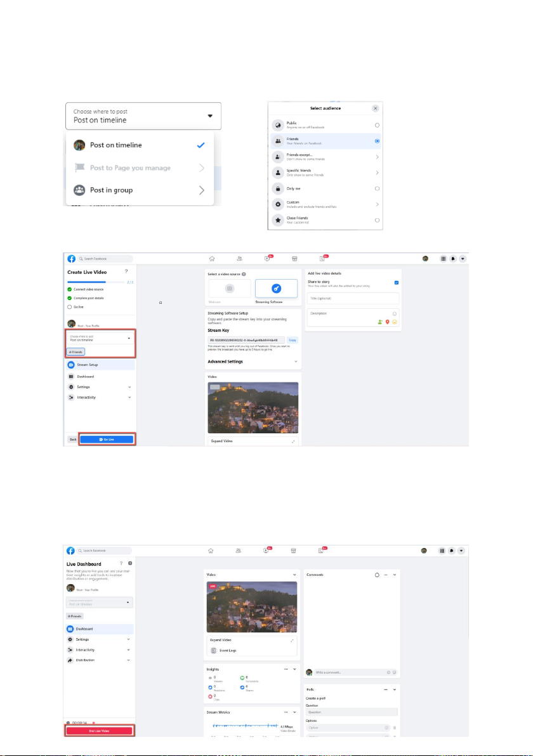The image size is (533, 756).
Task: Choose Post to Page you manage option
Action: point(140,168)
